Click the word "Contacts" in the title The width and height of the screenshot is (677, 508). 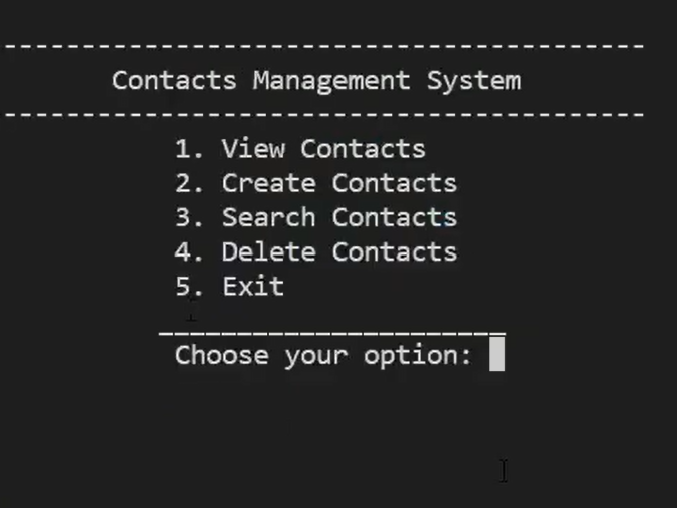point(174,80)
